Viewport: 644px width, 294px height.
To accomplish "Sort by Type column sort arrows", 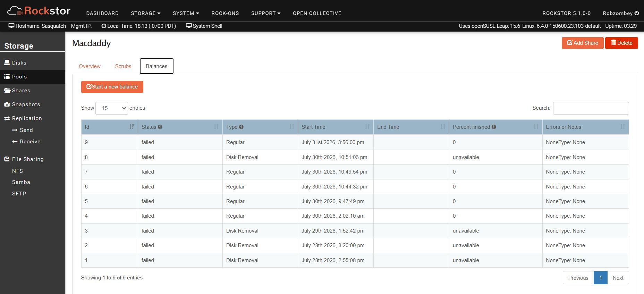I will (x=291, y=127).
